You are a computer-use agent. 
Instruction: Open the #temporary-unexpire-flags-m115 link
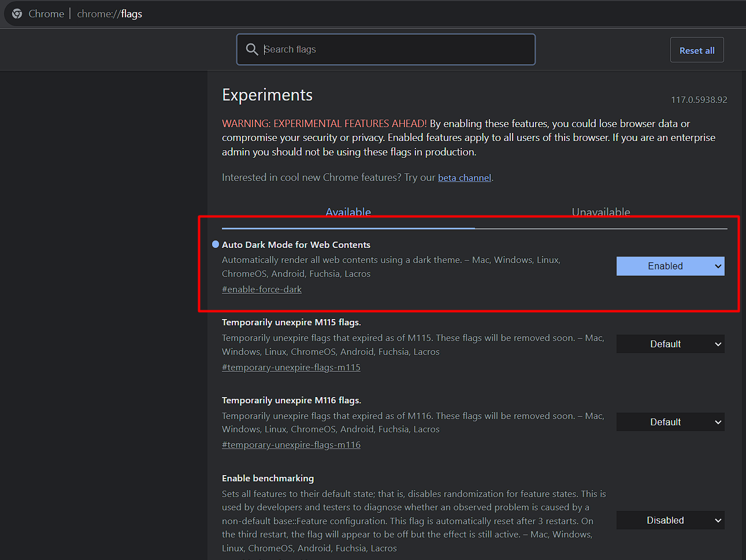point(291,368)
